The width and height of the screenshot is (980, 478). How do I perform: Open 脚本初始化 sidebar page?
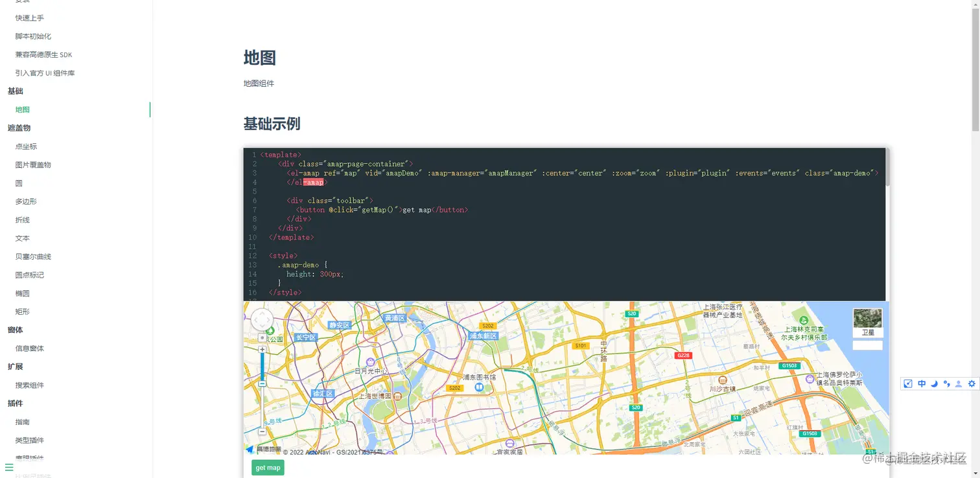pos(33,36)
